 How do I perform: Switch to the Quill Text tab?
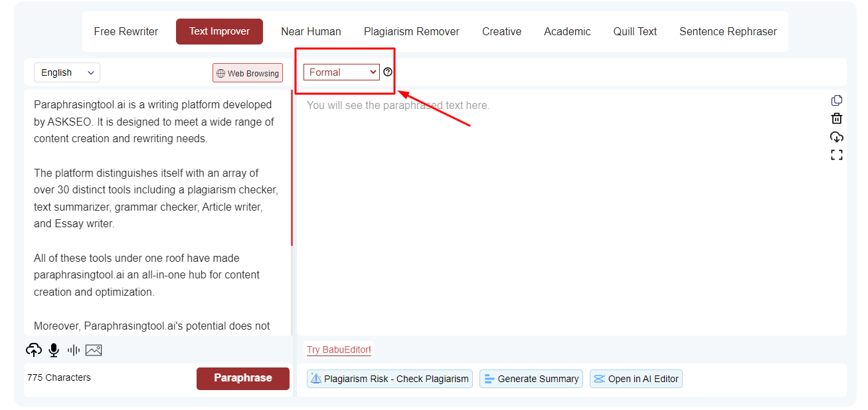pyautogui.click(x=635, y=31)
